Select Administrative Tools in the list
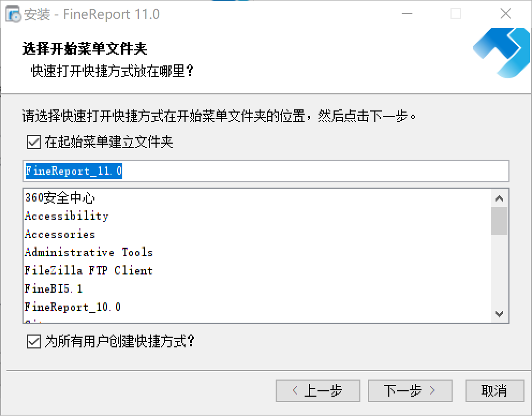 pos(88,252)
